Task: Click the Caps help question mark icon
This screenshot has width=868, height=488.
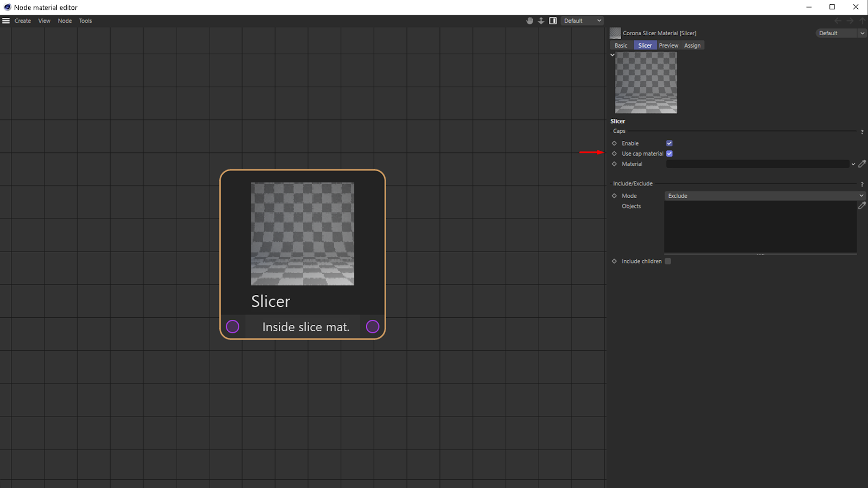Action: point(862,131)
